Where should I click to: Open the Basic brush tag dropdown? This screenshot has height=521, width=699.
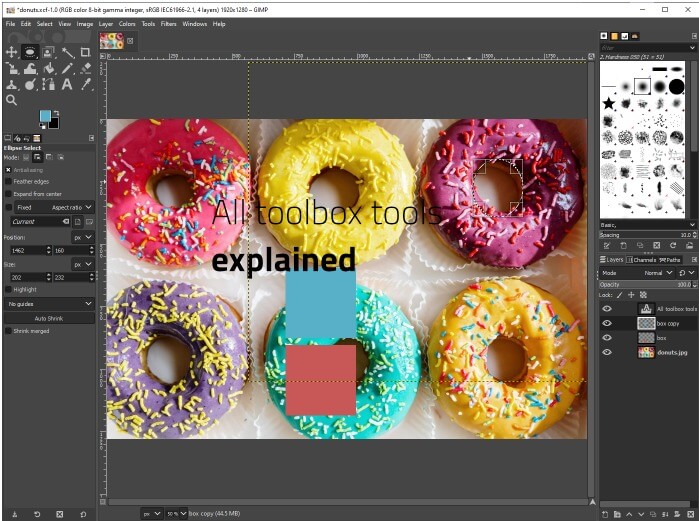click(x=648, y=225)
